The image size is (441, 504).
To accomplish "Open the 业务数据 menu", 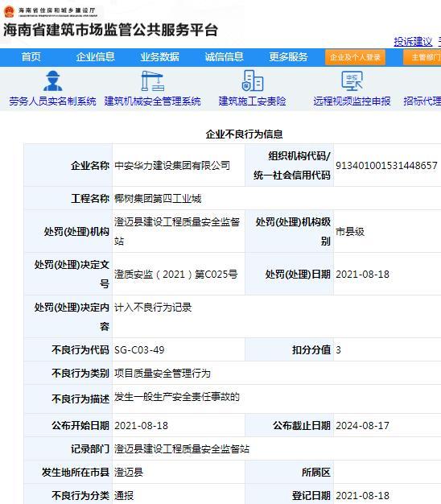I will pos(159,57).
